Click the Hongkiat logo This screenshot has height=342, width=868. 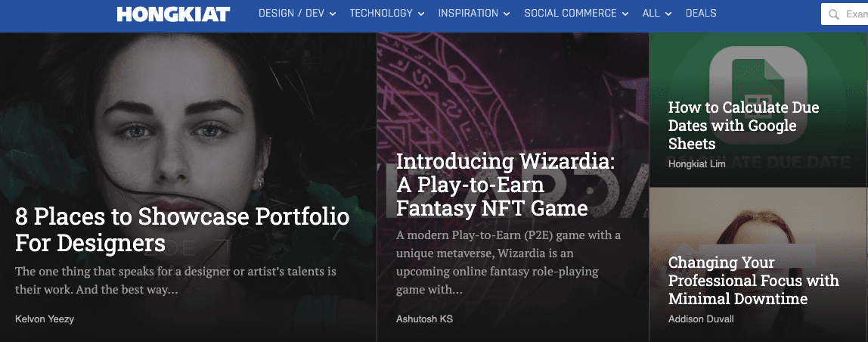pos(173,14)
